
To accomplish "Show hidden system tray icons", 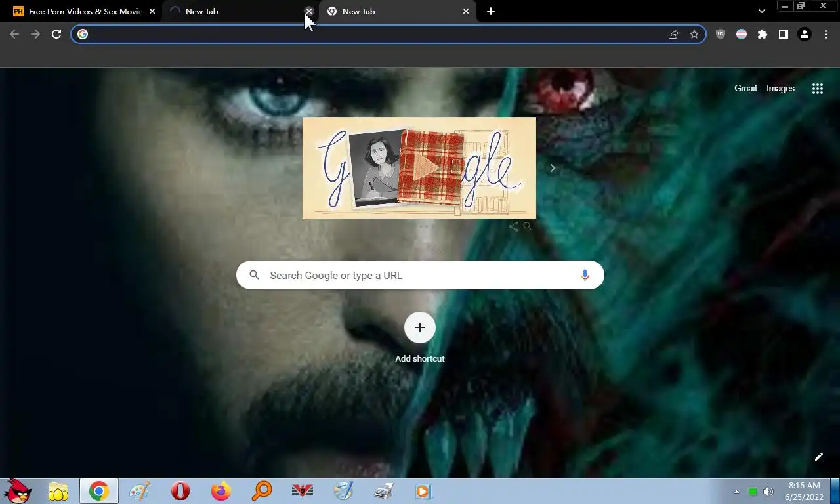I will coord(736,492).
